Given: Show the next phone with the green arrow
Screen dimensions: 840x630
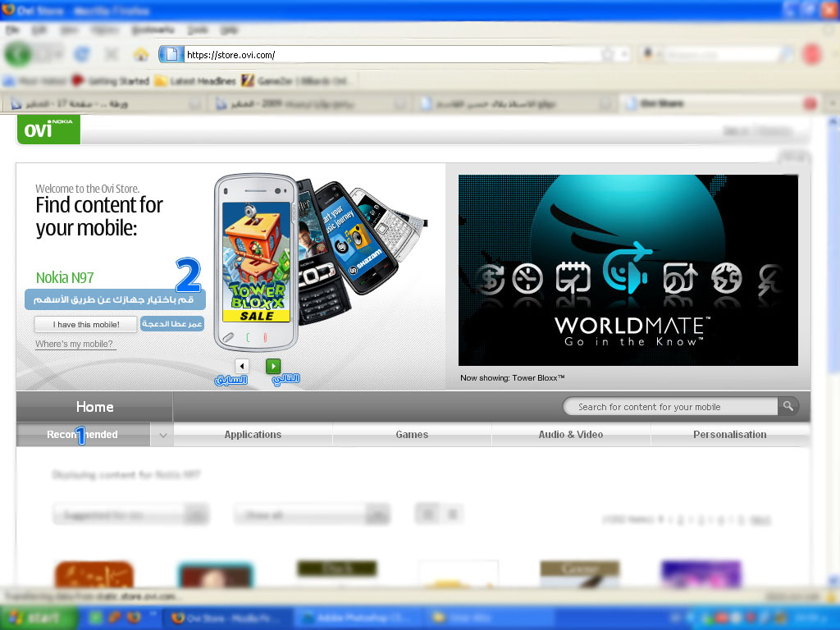Looking at the screenshot, I should click(273, 366).
